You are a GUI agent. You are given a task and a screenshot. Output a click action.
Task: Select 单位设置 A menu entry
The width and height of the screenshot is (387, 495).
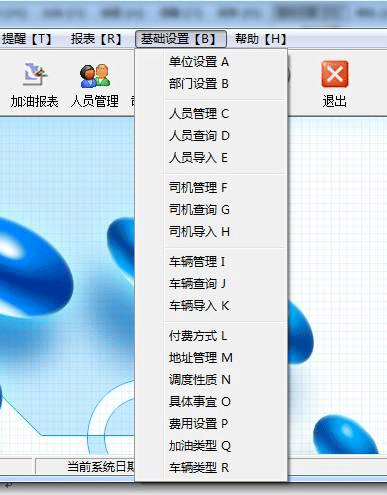pos(211,62)
